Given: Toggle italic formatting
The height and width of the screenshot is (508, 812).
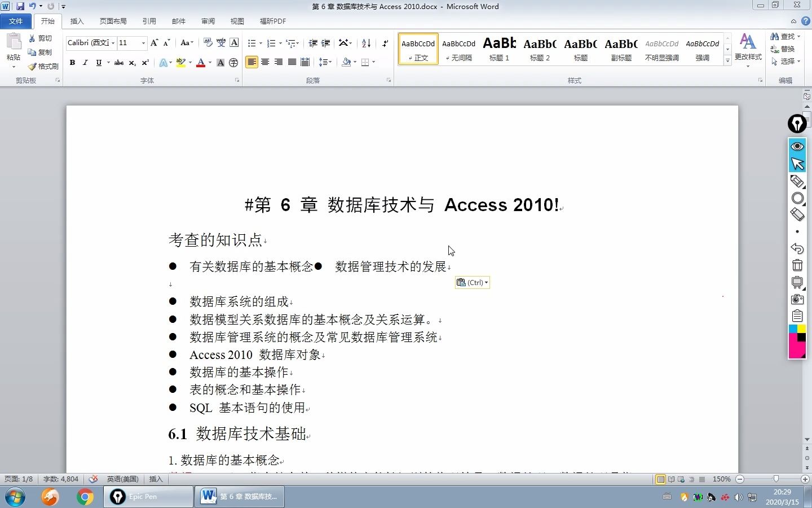Looking at the screenshot, I should [85, 63].
